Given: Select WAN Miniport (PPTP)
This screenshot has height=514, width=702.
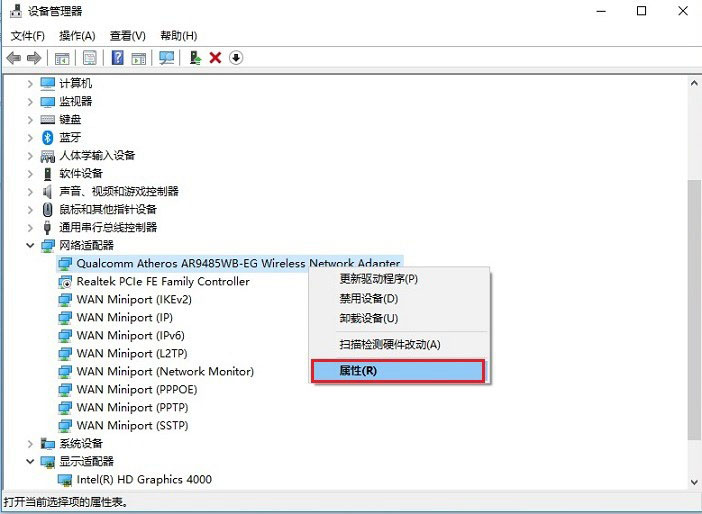Looking at the screenshot, I should pos(132,407).
